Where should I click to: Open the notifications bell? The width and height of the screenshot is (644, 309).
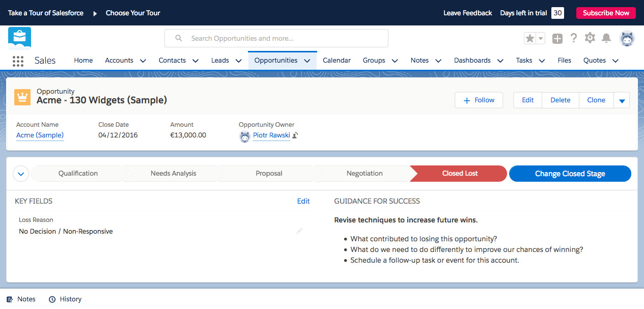pyautogui.click(x=606, y=38)
